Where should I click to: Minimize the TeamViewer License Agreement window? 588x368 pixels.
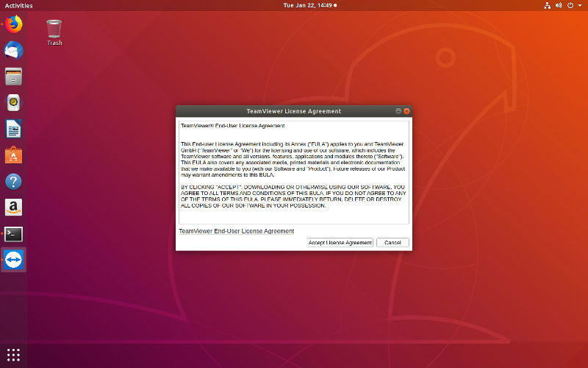398,111
